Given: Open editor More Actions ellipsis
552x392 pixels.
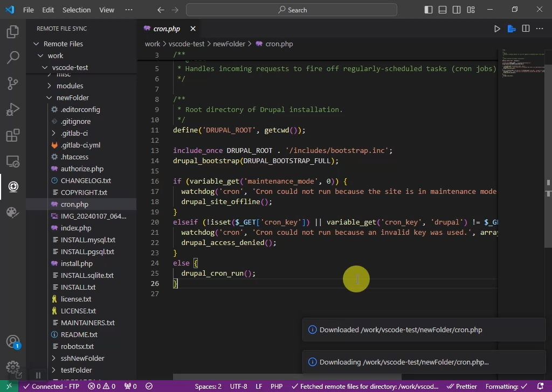Looking at the screenshot, I should pos(540,29).
